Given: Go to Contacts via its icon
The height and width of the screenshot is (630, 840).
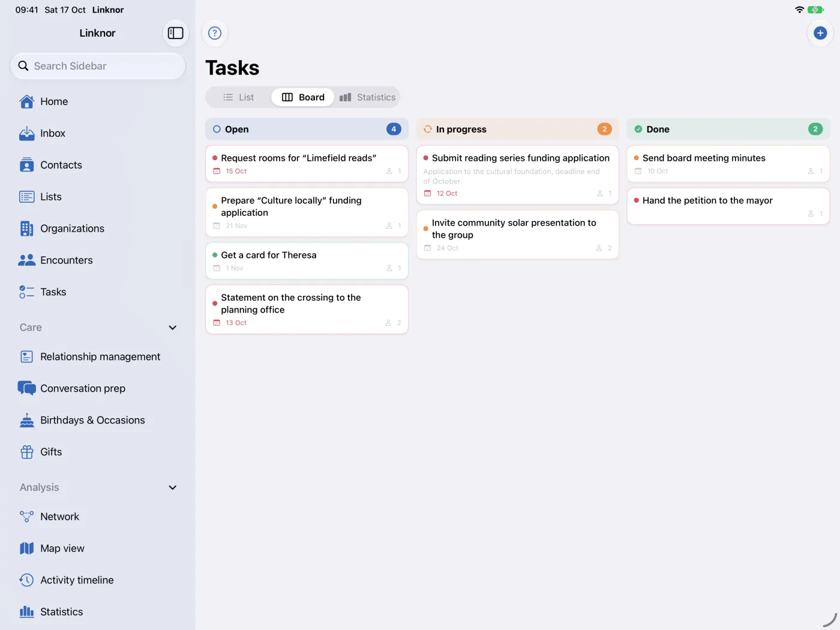Looking at the screenshot, I should coord(27,165).
